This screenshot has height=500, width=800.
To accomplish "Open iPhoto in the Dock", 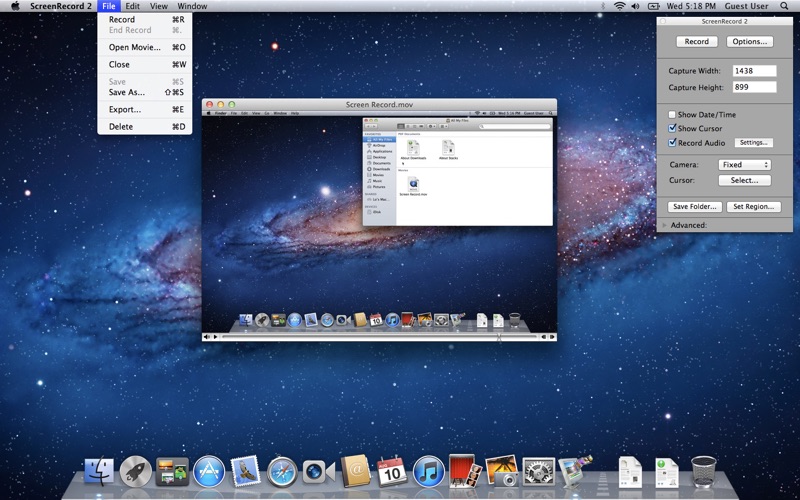I will [x=502, y=470].
